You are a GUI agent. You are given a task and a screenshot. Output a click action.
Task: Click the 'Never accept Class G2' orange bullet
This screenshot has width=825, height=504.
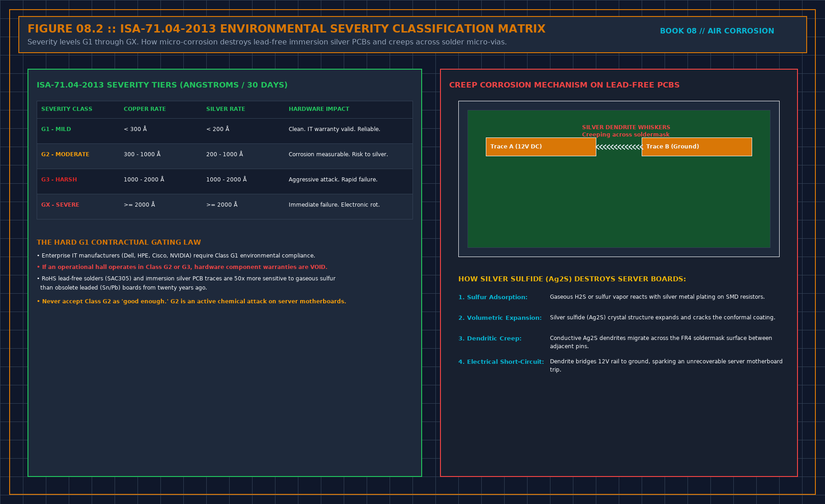192,301
